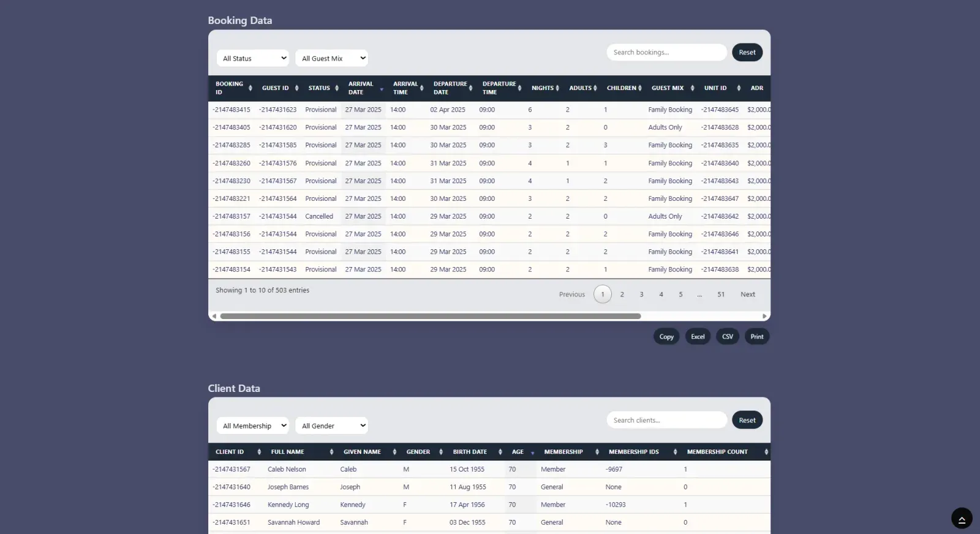Reset the client data filters
The width and height of the screenshot is (980, 534).
(747, 420)
